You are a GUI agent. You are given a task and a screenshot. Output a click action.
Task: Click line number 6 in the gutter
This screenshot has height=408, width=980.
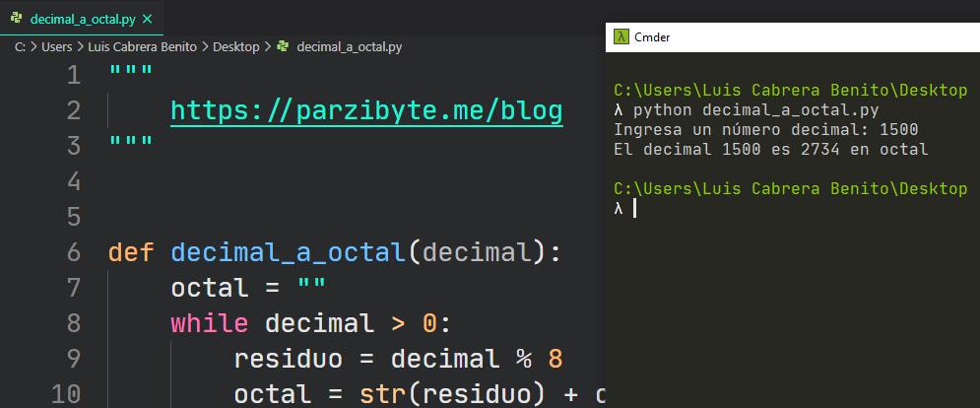click(x=74, y=252)
